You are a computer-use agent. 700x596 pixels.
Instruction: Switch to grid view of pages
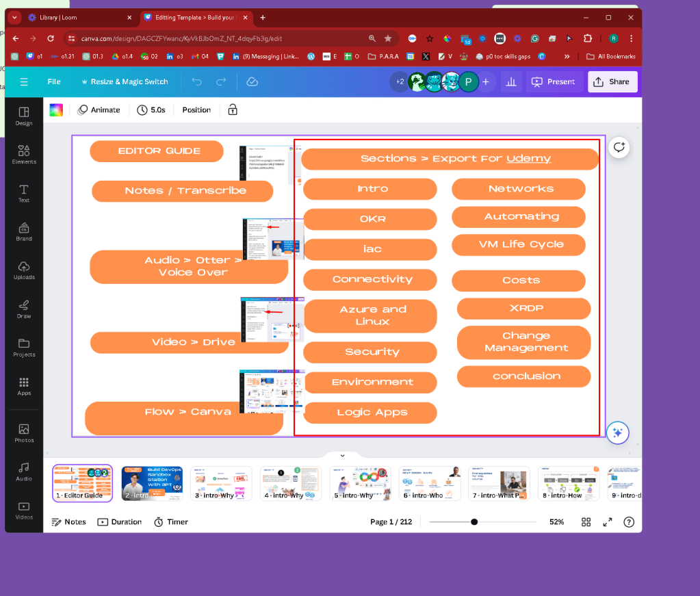586,522
